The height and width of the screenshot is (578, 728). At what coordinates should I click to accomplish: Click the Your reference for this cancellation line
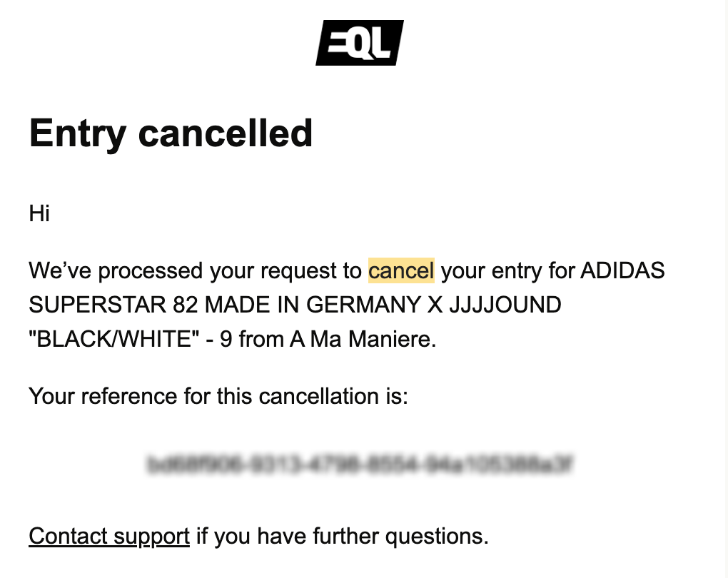pyautogui.click(x=218, y=397)
